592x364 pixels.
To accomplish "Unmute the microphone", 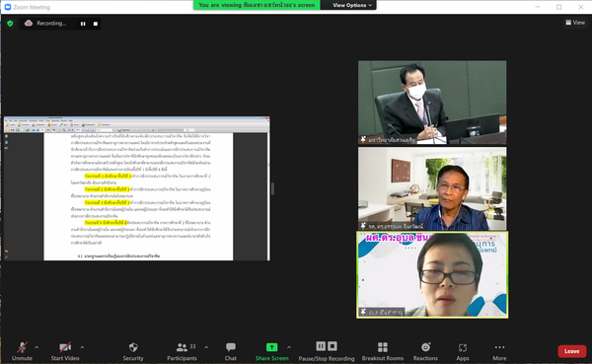I will (x=22, y=351).
